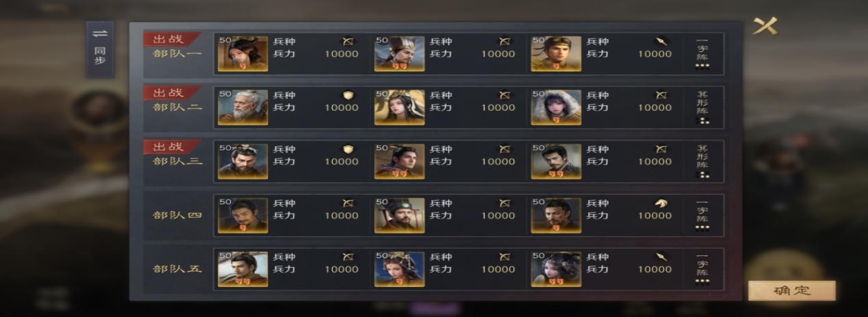868x317 pixels.
Task: Click first general's bow icon in 部队一
Action: [348, 41]
